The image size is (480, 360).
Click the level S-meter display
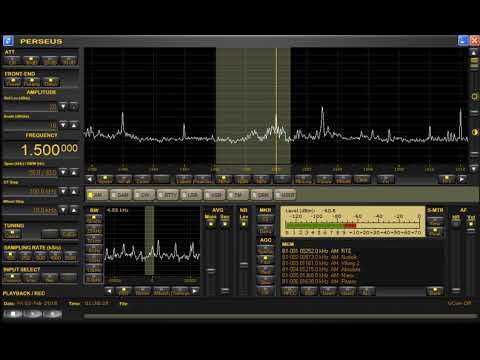pyautogui.click(x=353, y=221)
